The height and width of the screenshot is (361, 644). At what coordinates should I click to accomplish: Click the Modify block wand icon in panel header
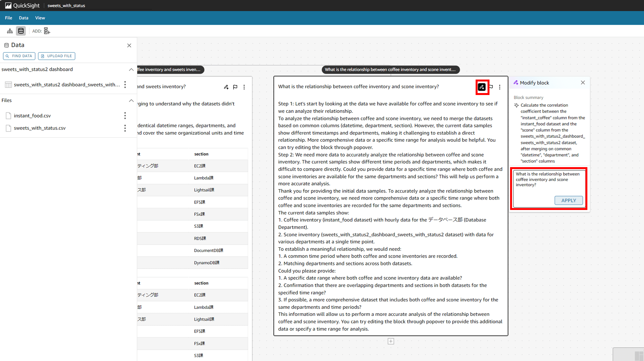[516, 83]
